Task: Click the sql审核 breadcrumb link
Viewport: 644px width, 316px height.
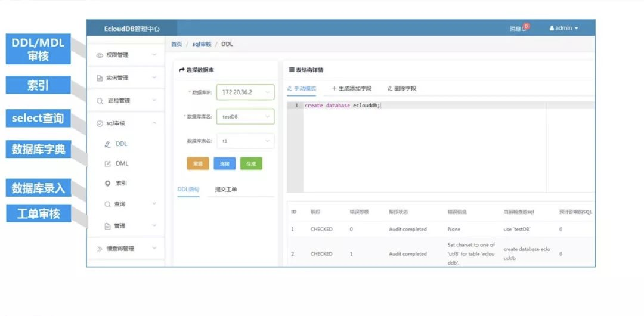Action: click(202, 44)
